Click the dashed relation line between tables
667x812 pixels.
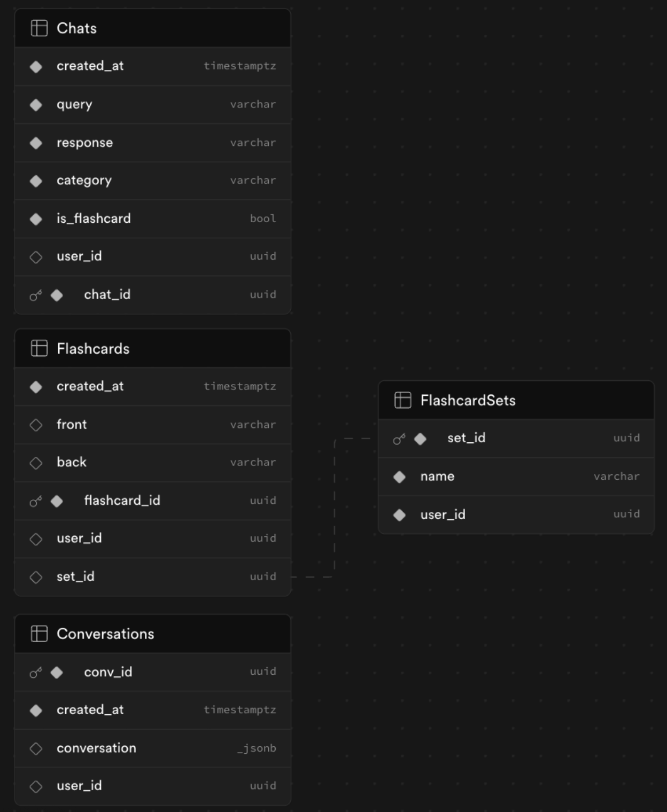335,507
